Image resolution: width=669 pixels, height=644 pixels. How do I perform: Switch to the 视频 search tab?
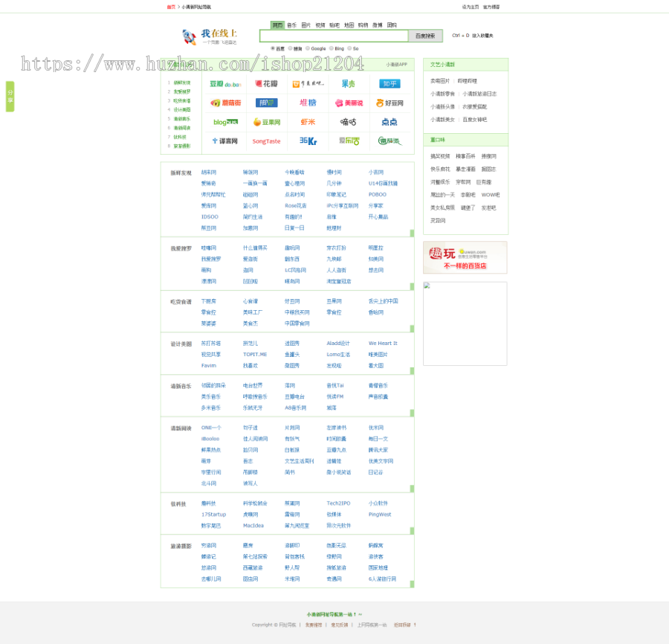(x=320, y=25)
